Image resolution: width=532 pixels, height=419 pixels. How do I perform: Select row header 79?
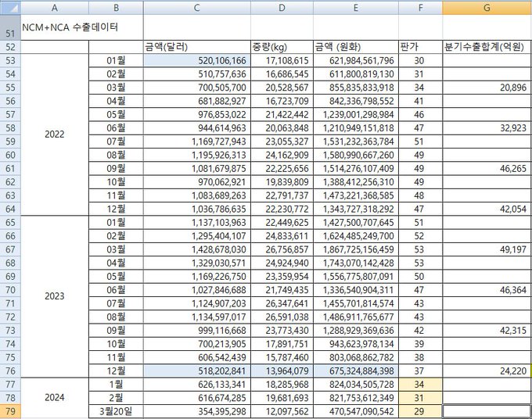(x=10, y=411)
